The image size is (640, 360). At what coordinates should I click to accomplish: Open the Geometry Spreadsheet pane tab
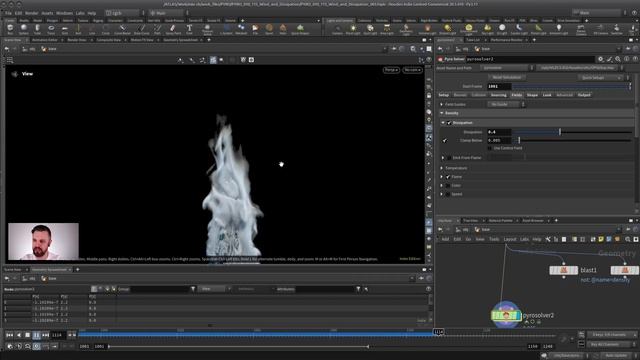point(180,40)
